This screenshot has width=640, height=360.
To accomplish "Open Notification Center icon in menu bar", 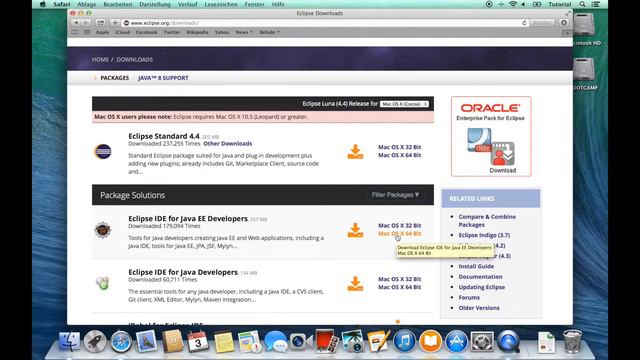I will tap(596, 4).
